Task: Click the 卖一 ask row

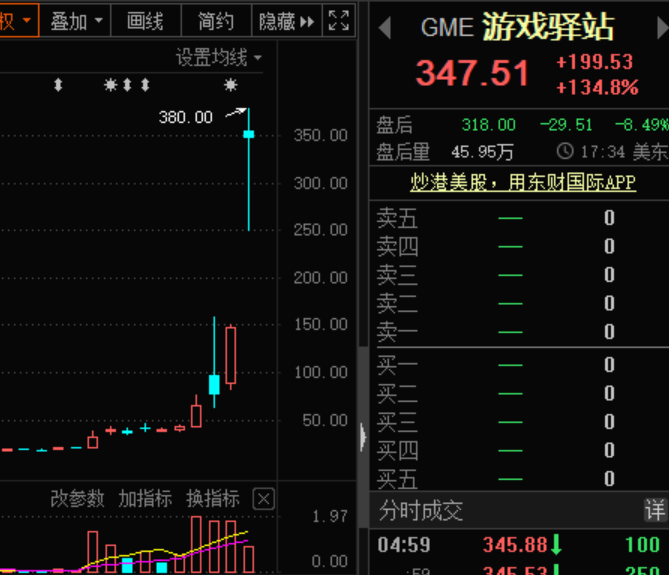Action: [519, 332]
